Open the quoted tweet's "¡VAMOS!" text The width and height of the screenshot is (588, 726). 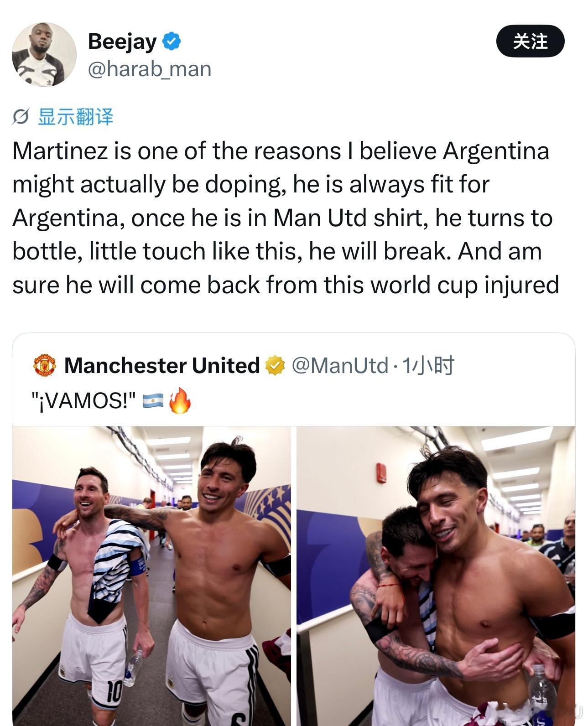click(83, 401)
